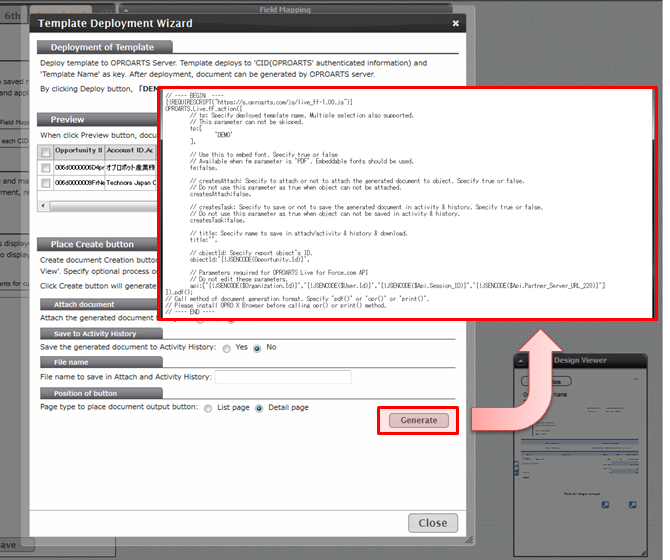Select Yes for Save to Activity History
Image resolution: width=670 pixels, height=560 pixels.
pyautogui.click(x=226, y=349)
